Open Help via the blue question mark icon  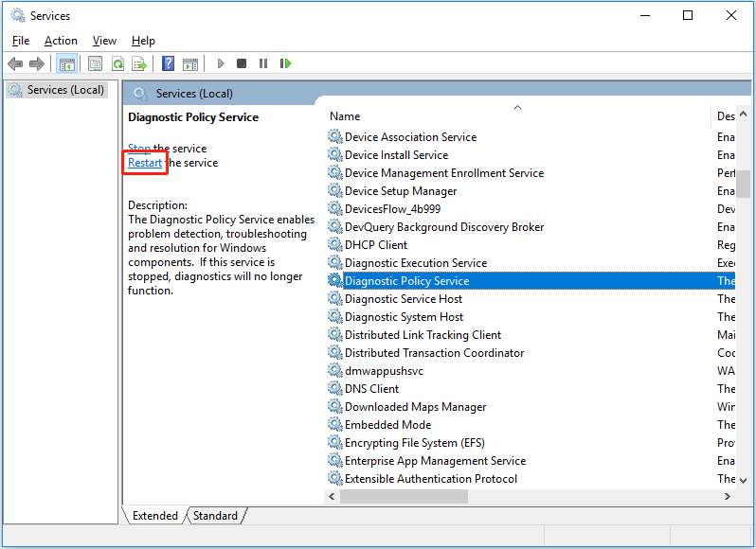tap(168, 63)
